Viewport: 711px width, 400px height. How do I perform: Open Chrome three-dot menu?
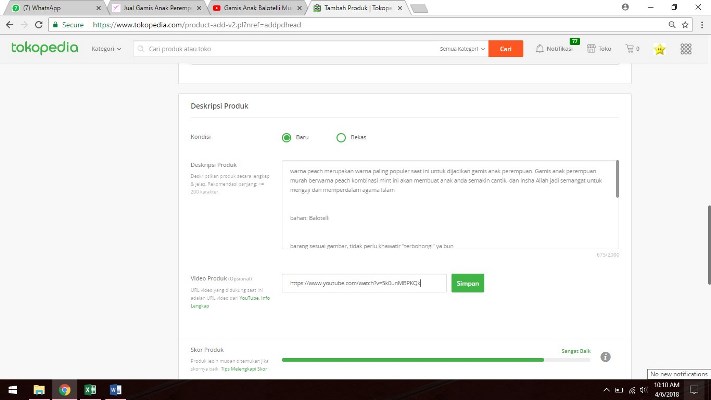point(702,24)
